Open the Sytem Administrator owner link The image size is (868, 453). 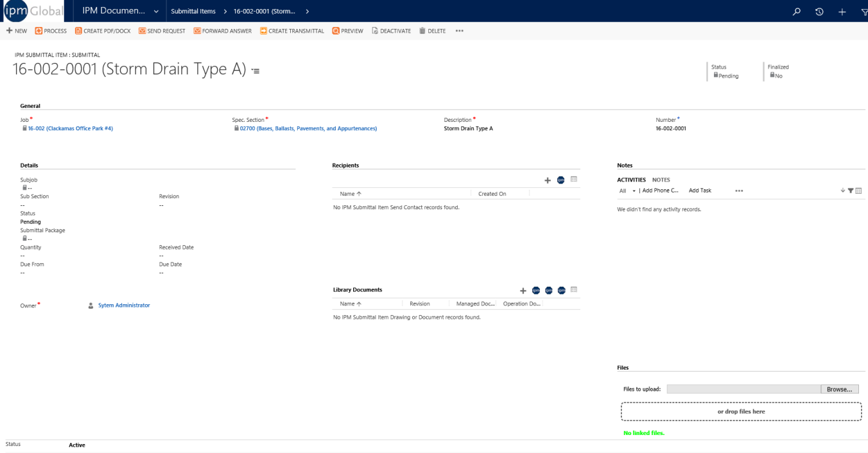[124, 305]
